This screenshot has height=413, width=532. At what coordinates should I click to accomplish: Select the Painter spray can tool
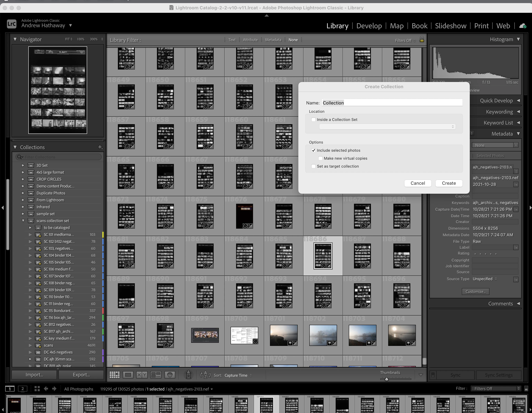[x=188, y=375]
